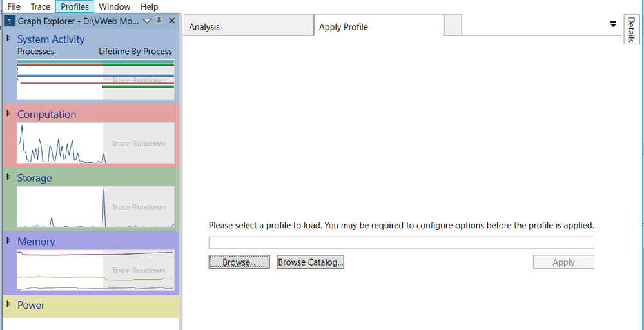Switch to the Analysis tab
This screenshot has height=330, width=644.
pyautogui.click(x=248, y=25)
